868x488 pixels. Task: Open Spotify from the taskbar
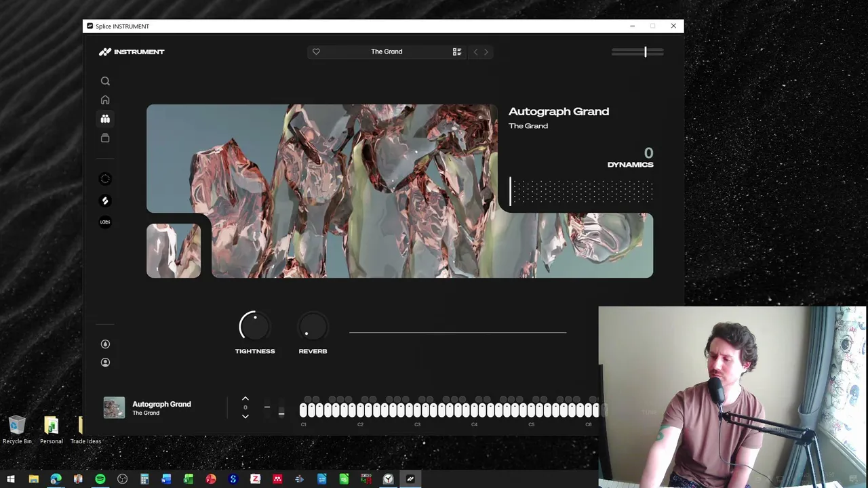click(x=100, y=479)
